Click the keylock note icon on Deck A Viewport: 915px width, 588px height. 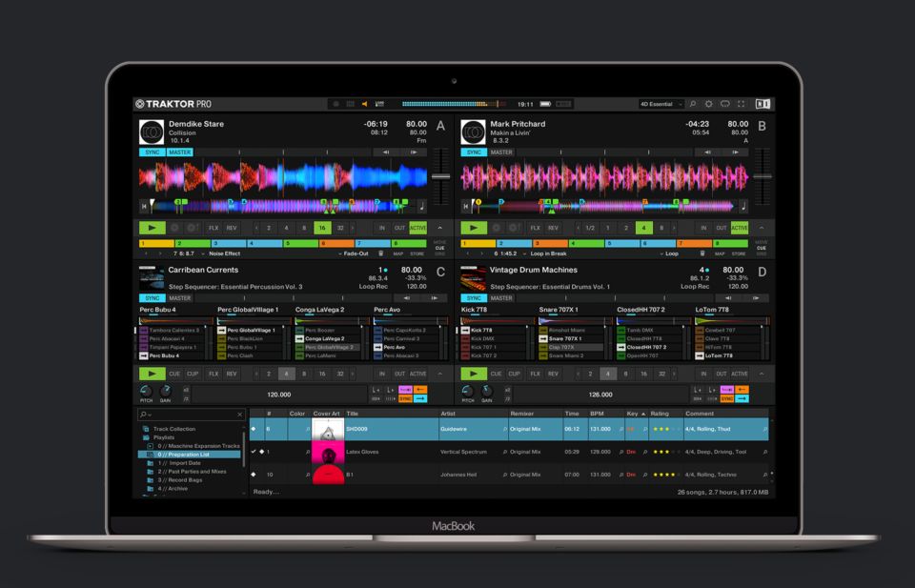422,204
